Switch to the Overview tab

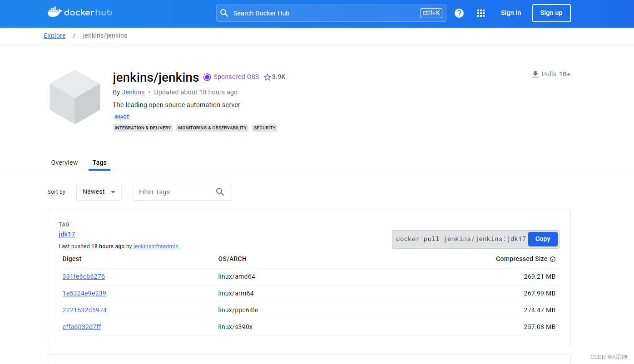pyautogui.click(x=64, y=162)
